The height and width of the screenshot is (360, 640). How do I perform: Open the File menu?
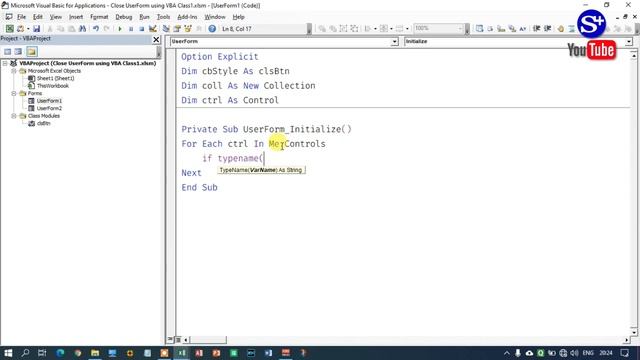[21, 17]
